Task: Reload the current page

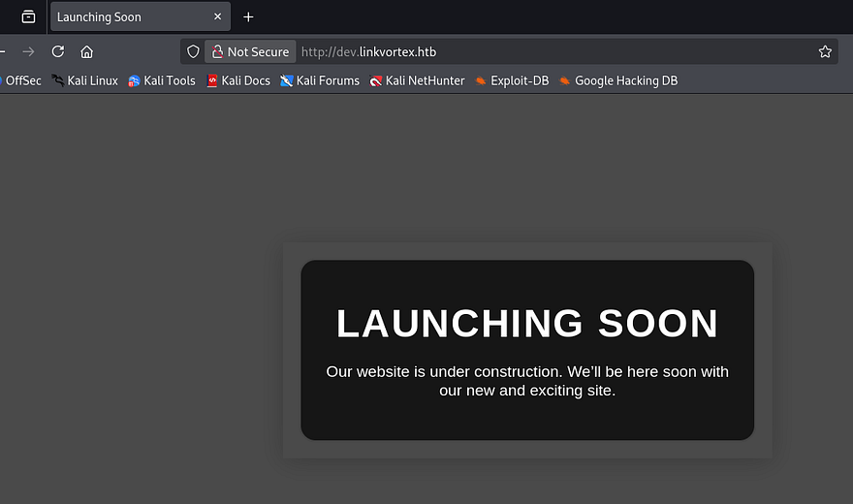Action: click(58, 51)
